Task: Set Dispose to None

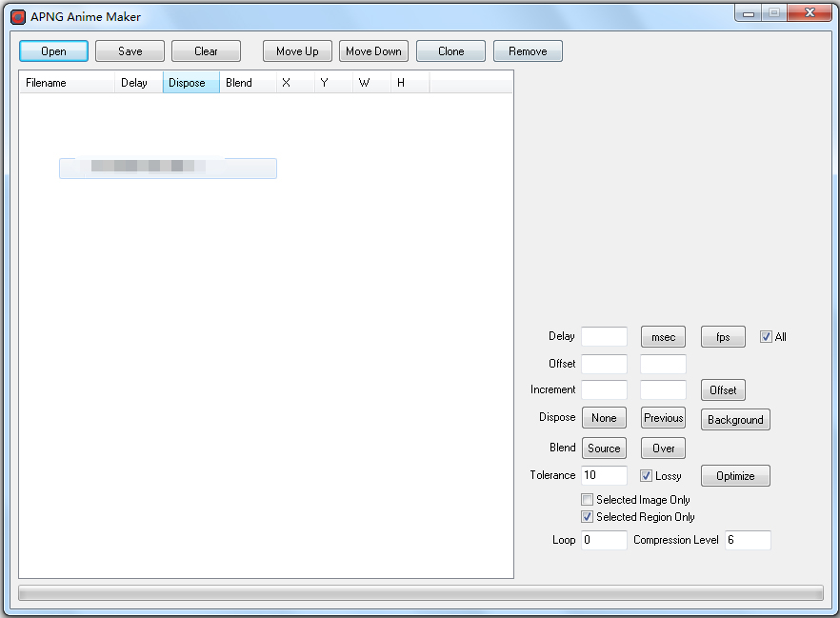Action: (604, 418)
